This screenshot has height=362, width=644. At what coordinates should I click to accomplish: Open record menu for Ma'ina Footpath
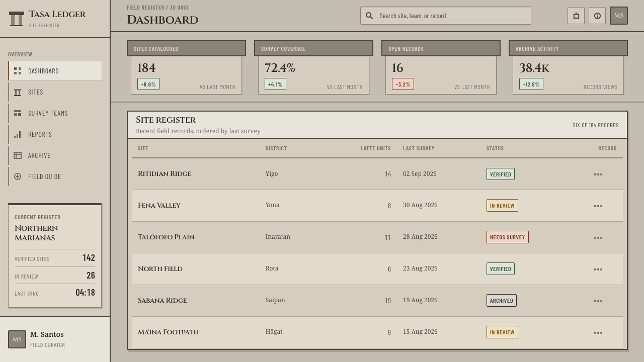click(x=598, y=333)
